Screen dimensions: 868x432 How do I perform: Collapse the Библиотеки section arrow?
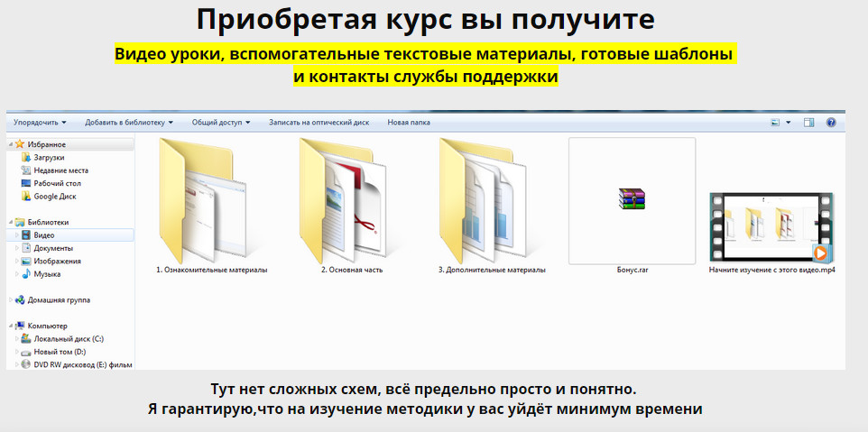11,222
